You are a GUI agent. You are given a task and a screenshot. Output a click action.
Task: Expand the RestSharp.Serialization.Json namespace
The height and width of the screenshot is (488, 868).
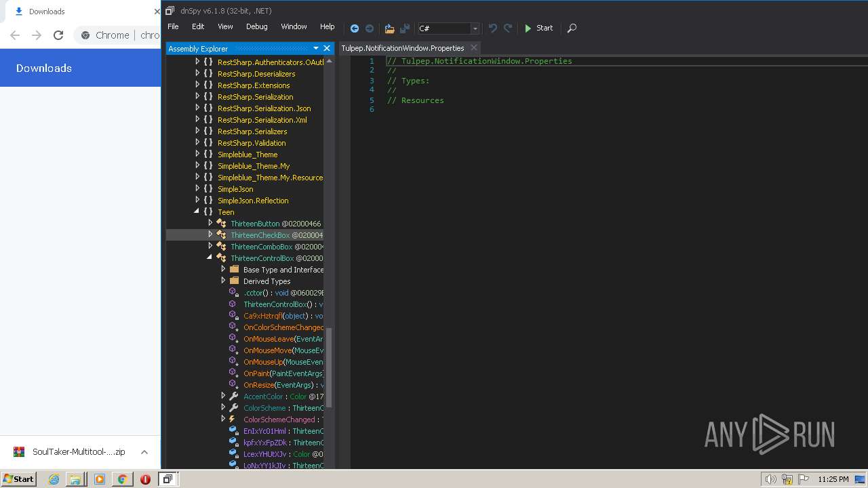coord(197,108)
